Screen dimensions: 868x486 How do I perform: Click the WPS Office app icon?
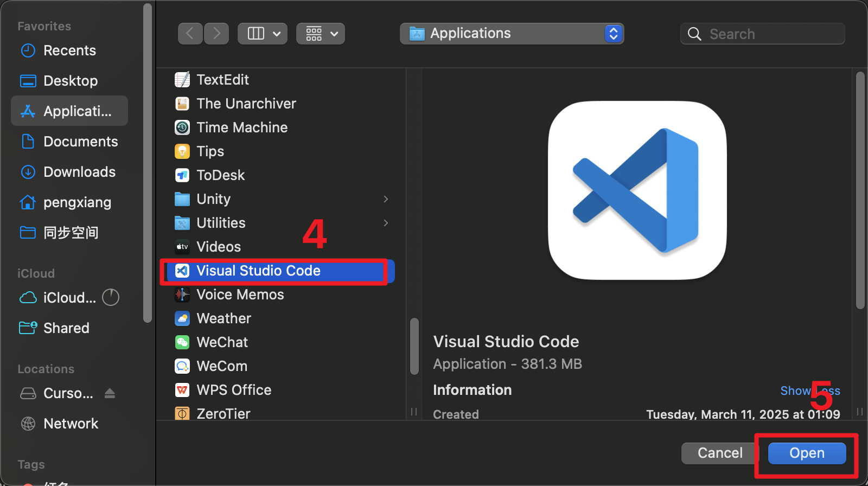[x=182, y=390]
